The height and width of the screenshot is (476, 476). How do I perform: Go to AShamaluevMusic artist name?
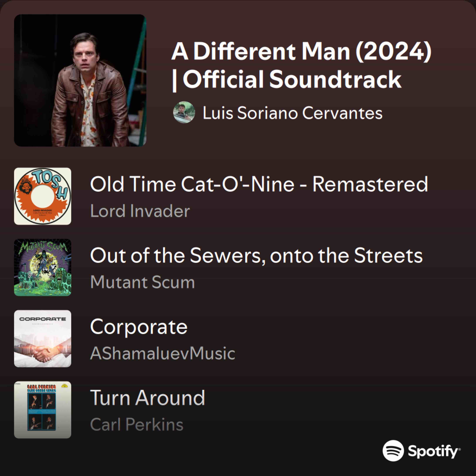click(x=163, y=353)
